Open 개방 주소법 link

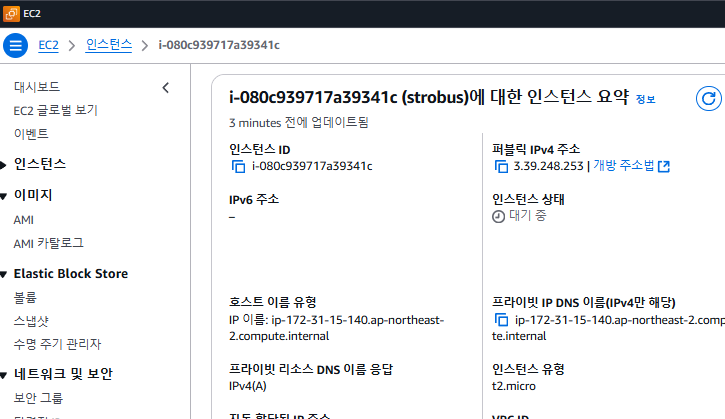[623, 166]
